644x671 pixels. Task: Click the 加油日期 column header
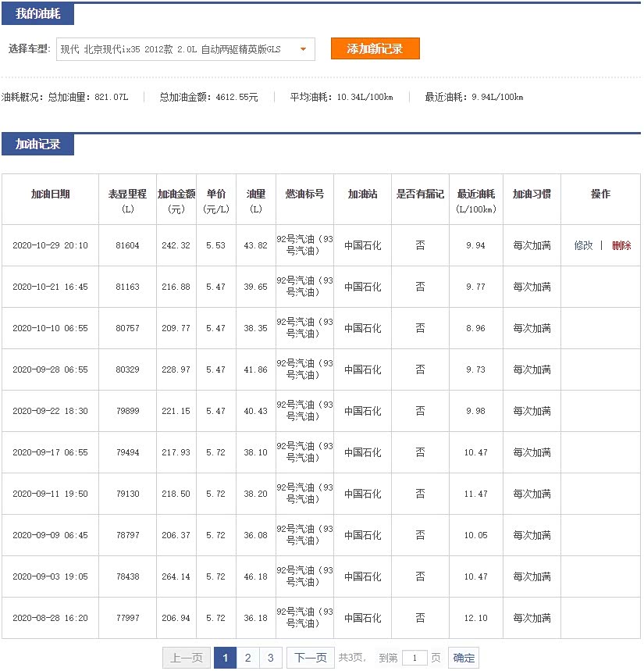pyautogui.click(x=50, y=195)
